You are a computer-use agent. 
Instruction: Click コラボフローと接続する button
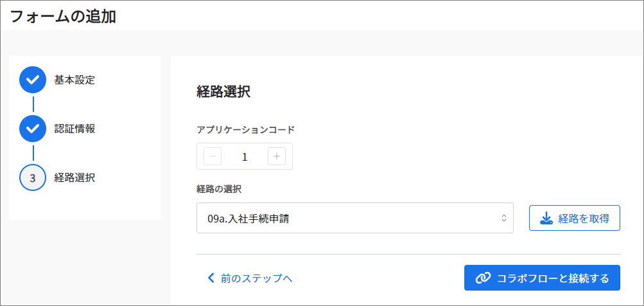(x=542, y=278)
